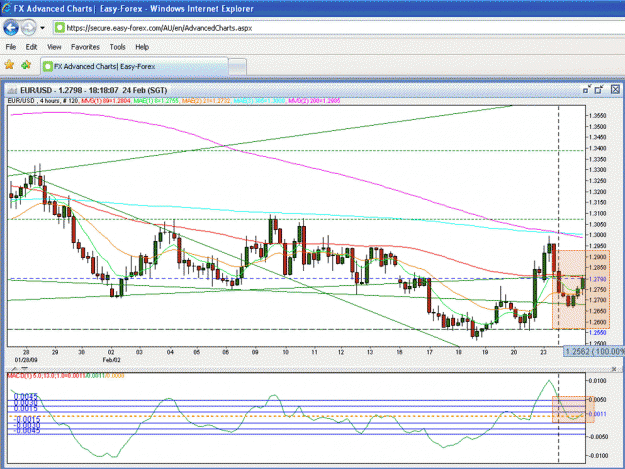
Task: Click the chart icon beside EUR/USD title
Action: [12, 90]
